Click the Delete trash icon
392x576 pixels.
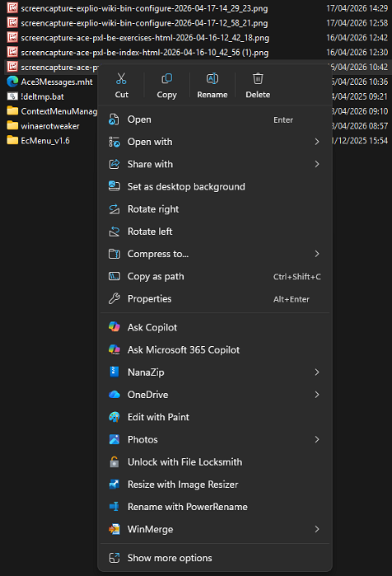(x=258, y=78)
